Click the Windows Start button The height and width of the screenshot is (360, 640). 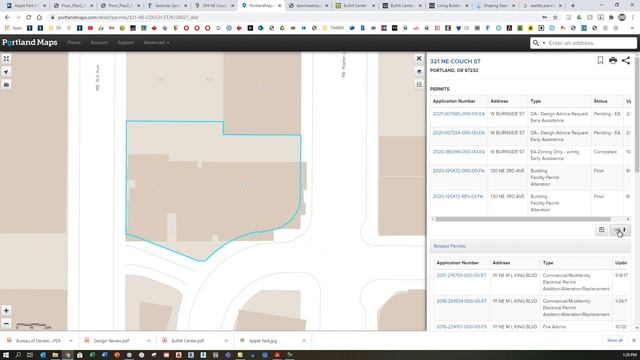(x=6, y=355)
